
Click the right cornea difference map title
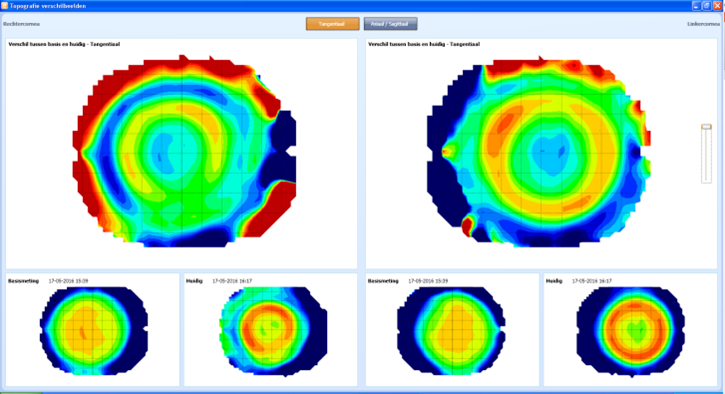click(x=64, y=44)
